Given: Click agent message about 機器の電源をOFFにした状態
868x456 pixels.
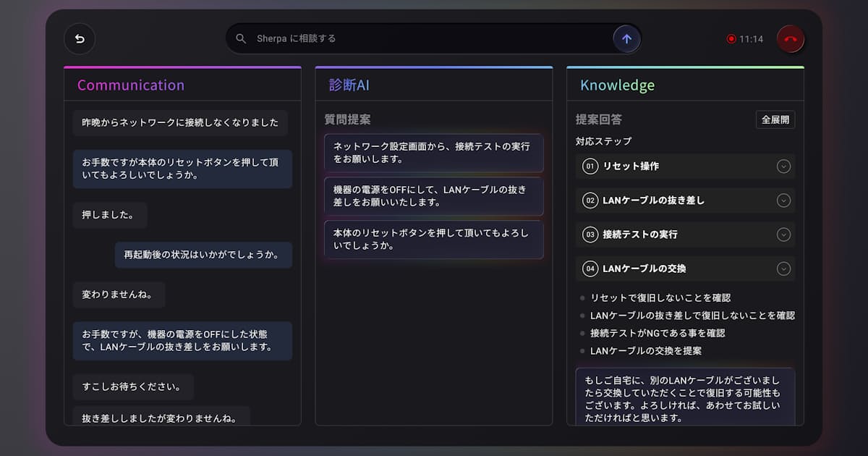Looking at the screenshot, I should click(182, 341).
